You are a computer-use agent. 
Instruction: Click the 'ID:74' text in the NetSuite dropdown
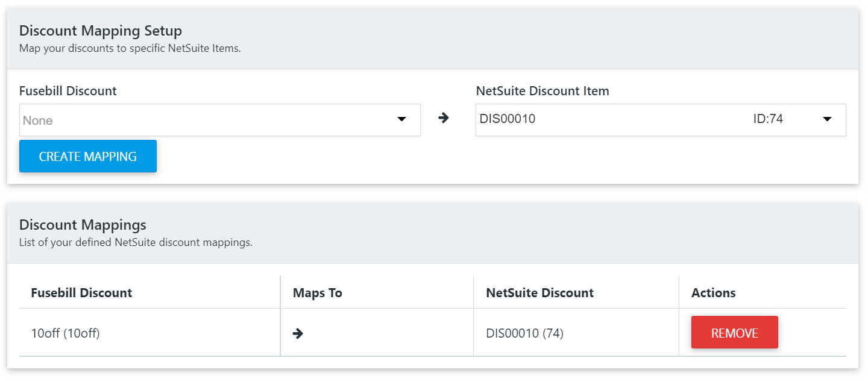768,119
